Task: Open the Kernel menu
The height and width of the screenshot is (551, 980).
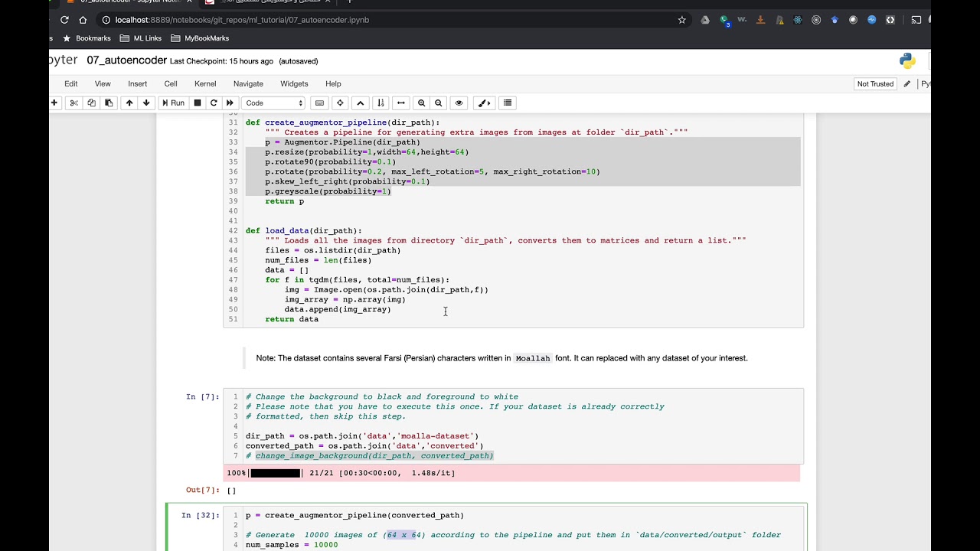Action: (205, 83)
